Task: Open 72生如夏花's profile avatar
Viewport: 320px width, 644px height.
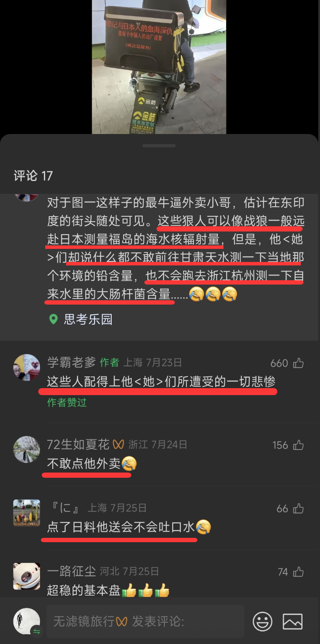Action: pos(27,449)
